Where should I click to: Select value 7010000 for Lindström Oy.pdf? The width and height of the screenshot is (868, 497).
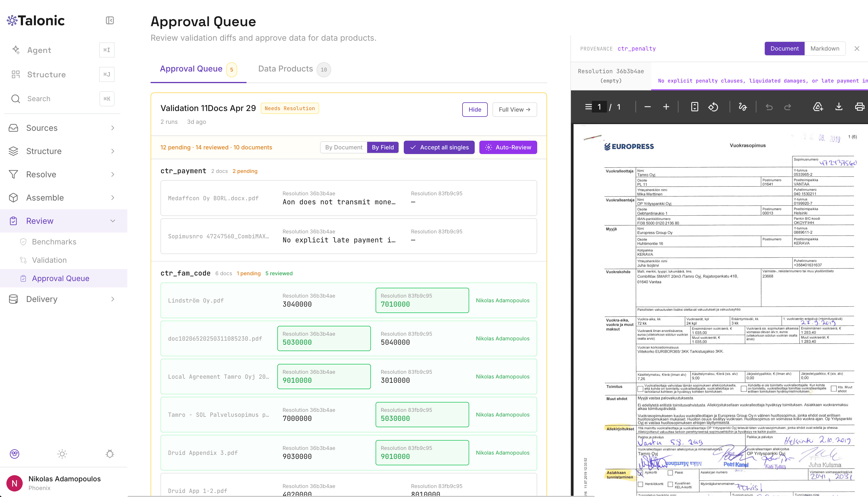pyautogui.click(x=422, y=301)
